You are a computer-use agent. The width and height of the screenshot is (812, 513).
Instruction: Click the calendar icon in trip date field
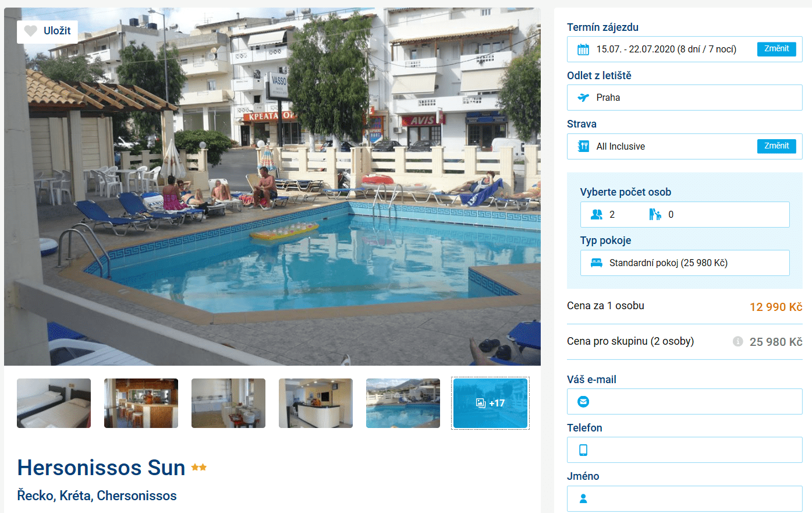pyautogui.click(x=583, y=49)
